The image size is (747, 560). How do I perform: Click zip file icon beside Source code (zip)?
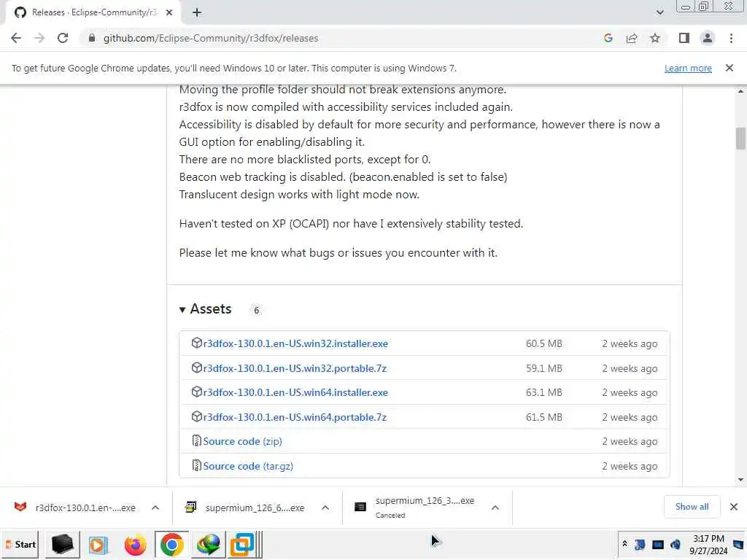(x=197, y=440)
